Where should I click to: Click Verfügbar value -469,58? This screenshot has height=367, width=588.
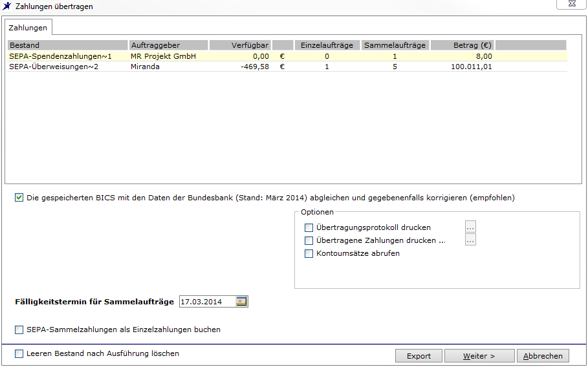point(255,67)
